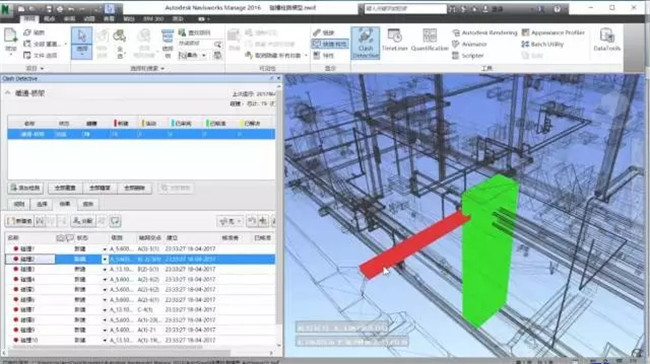
Task: Close the Clash Detective panel
Action: tap(279, 78)
